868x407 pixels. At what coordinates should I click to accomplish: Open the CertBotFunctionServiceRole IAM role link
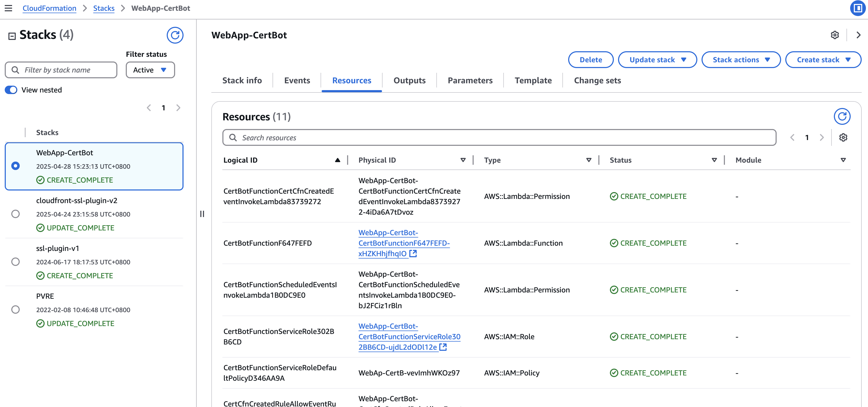point(409,337)
